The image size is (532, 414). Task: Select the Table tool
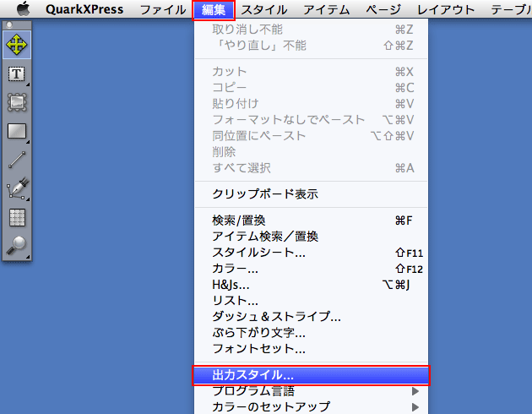pyautogui.click(x=17, y=217)
